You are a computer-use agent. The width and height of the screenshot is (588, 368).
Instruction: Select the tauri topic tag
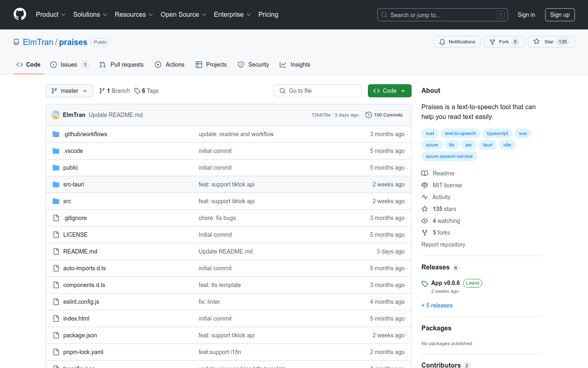pyautogui.click(x=488, y=145)
